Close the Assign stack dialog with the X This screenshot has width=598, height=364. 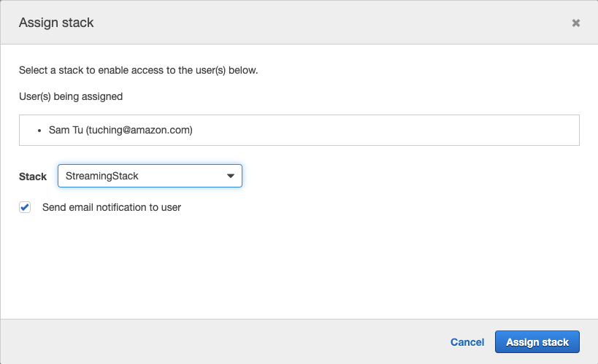coord(575,23)
